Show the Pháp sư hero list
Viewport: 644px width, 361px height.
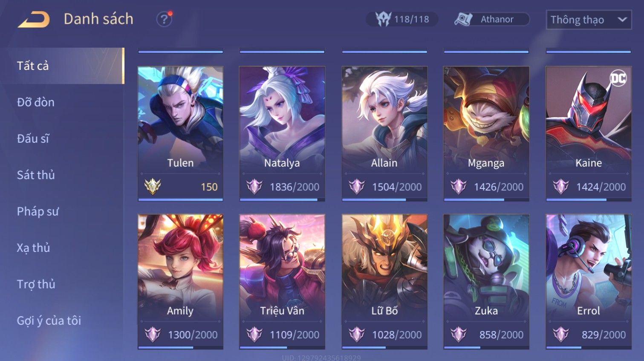tap(38, 211)
